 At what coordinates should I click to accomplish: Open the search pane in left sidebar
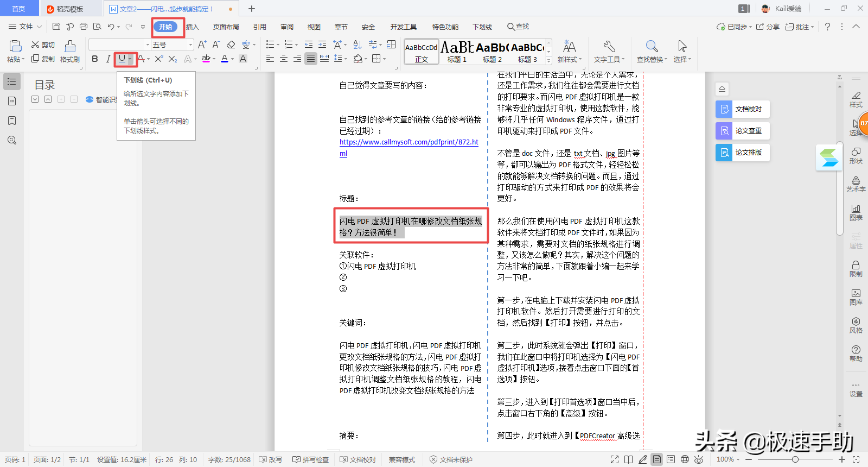pyautogui.click(x=12, y=140)
